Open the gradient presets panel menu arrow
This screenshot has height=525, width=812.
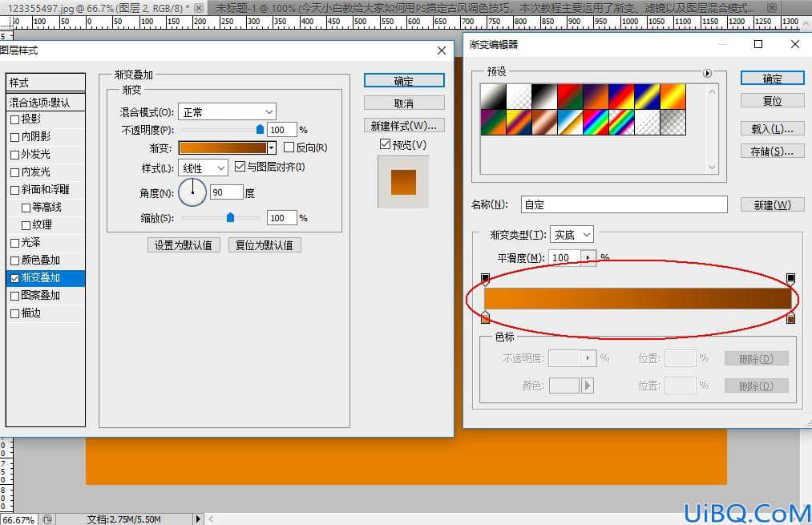(707, 74)
